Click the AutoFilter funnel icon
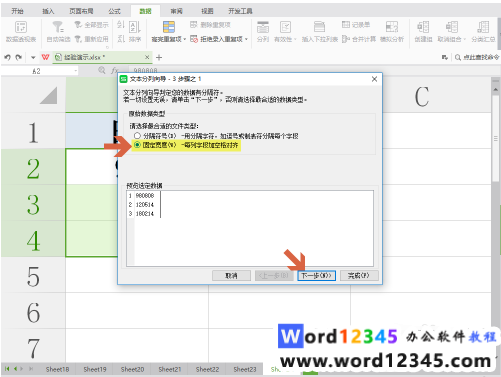The image size is (501, 377). [58, 27]
